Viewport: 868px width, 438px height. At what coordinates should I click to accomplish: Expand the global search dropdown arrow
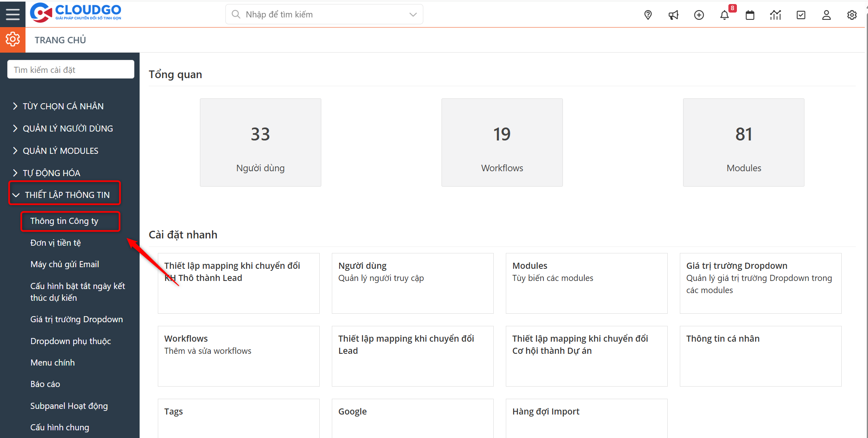[x=413, y=15]
